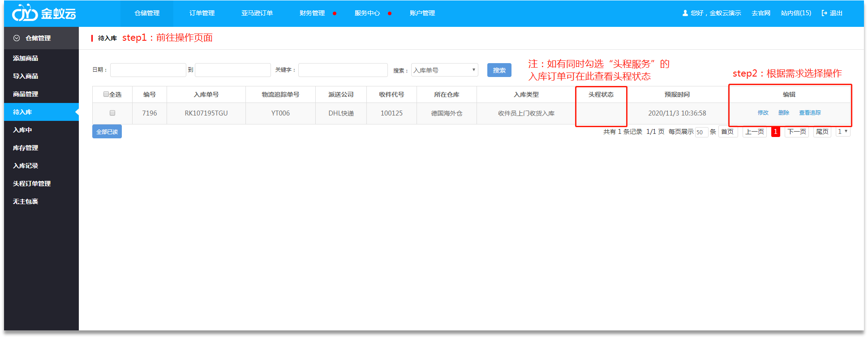Open 站内信(15) messages
The image size is (868, 338).
pyautogui.click(x=796, y=13)
